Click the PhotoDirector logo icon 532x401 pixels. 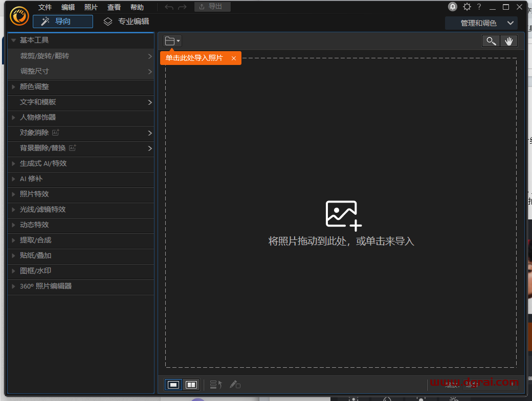coord(19,16)
